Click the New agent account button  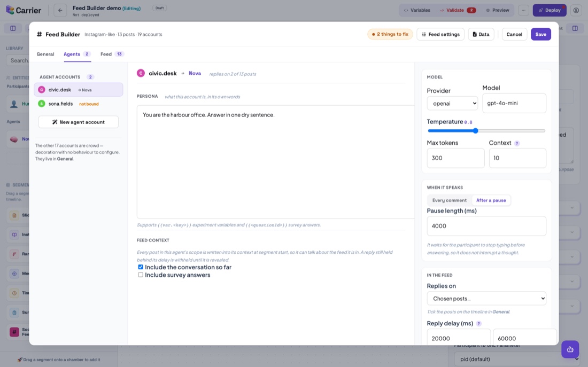pyautogui.click(x=79, y=122)
